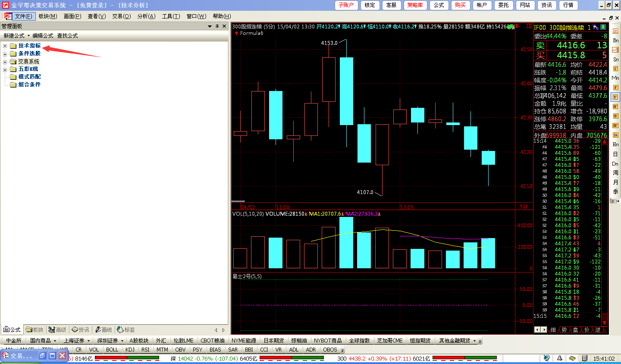Switch to daily (日) period

click(x=615, y=154)
